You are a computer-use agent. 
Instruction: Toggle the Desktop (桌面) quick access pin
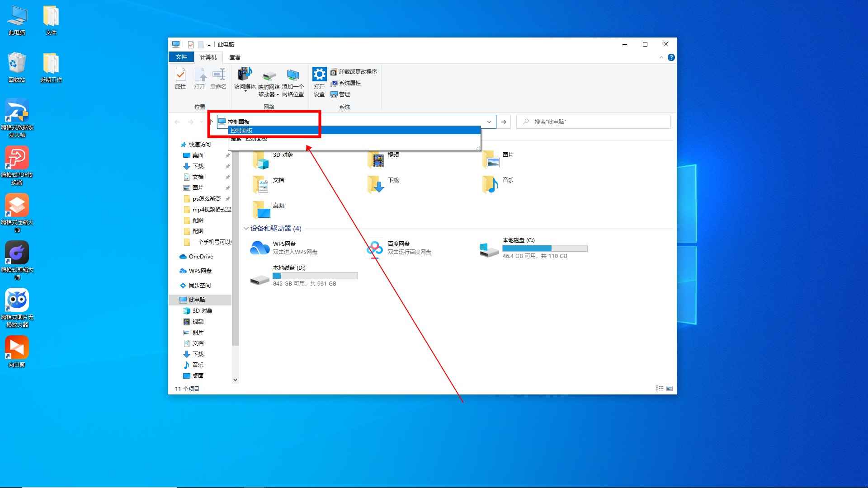[x=227, y=155]
